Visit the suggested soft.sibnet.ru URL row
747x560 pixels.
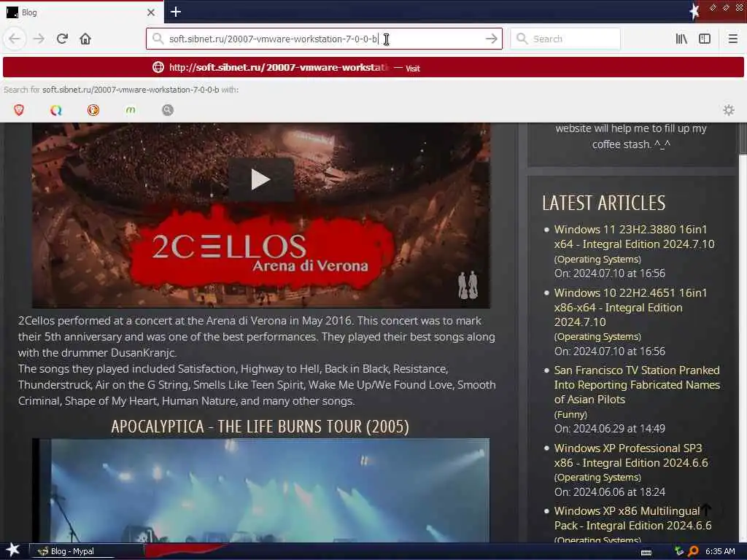373,68
